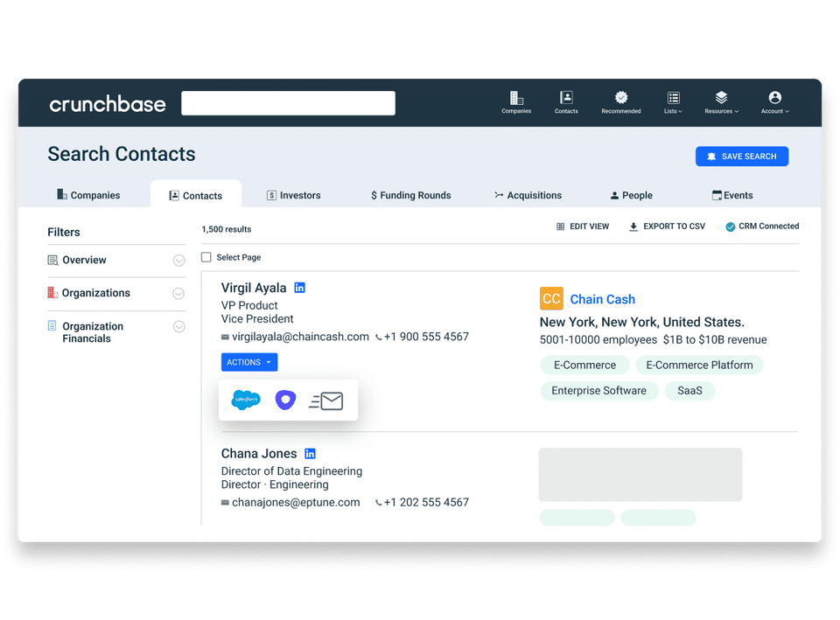Open the Actions dropdown for Virgil Ayala
The width and height of the screenshot is (840, 620).
249,362
